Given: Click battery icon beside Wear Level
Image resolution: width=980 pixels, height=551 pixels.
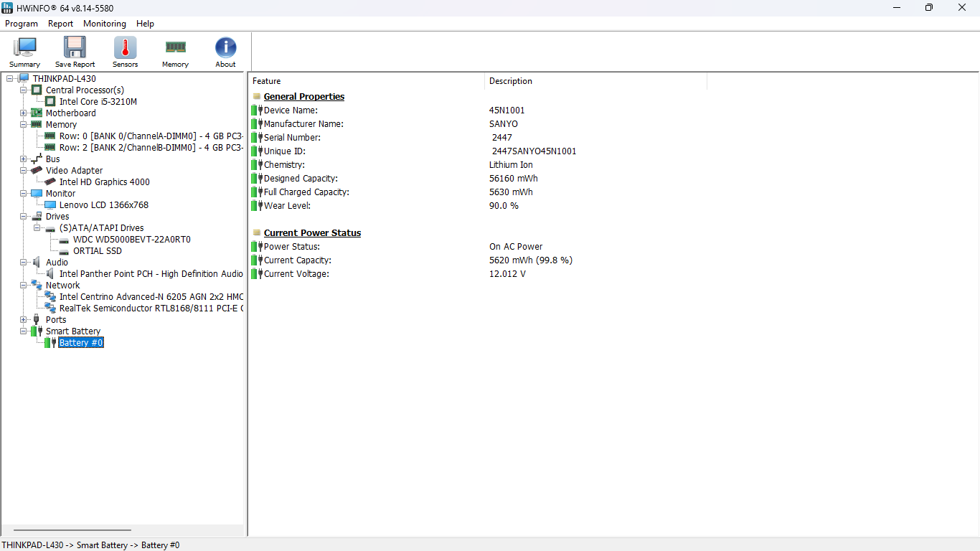Looking at the screenshot, I should 257,205.
